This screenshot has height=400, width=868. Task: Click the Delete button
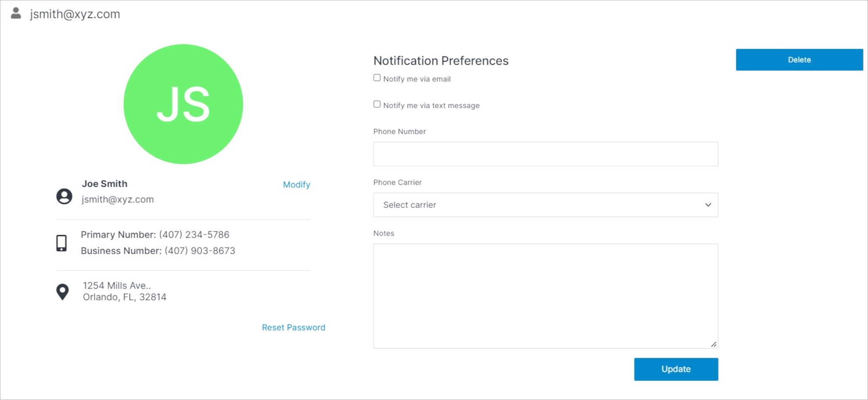pyautogui.click(x=799, y=60)
